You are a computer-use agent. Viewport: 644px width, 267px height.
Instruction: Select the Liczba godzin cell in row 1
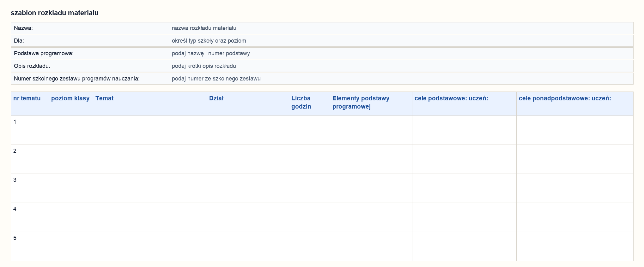(310, 130)
